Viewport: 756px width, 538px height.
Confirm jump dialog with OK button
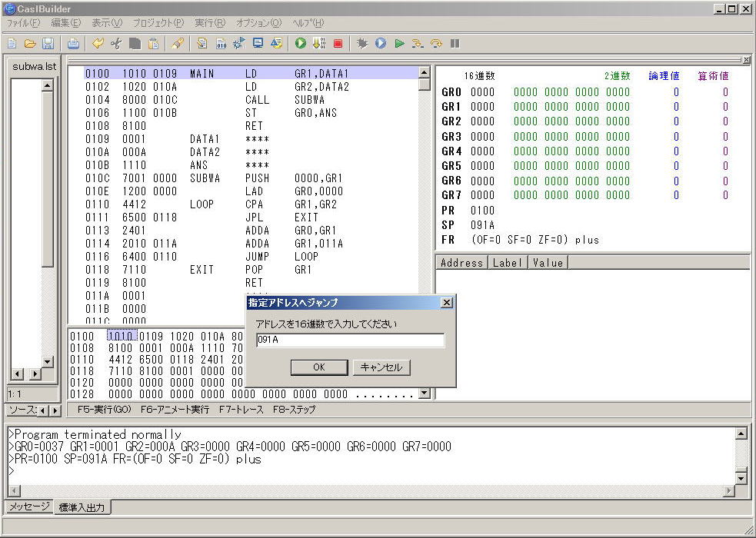click(x=319, y=367)
